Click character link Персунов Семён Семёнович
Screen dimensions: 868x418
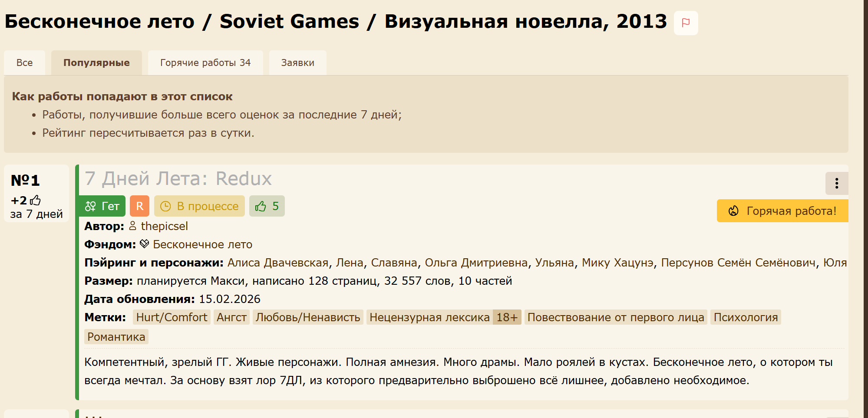(x=738, y=263)
